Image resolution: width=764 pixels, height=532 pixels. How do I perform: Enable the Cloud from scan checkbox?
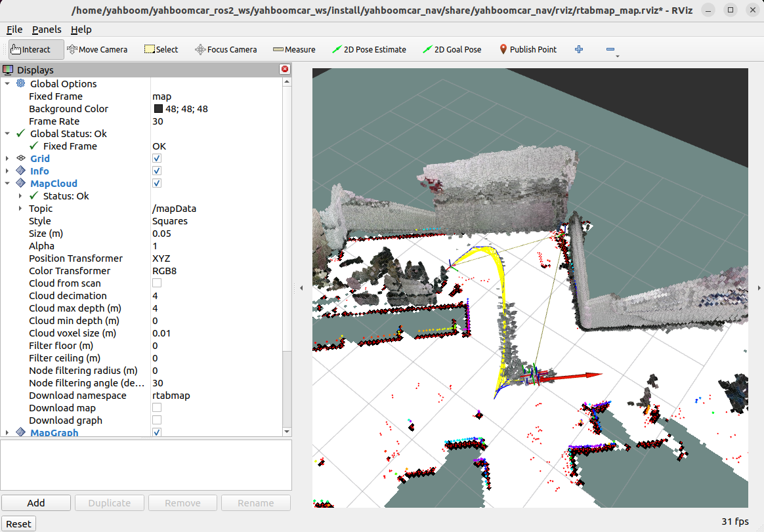point(157,283)
